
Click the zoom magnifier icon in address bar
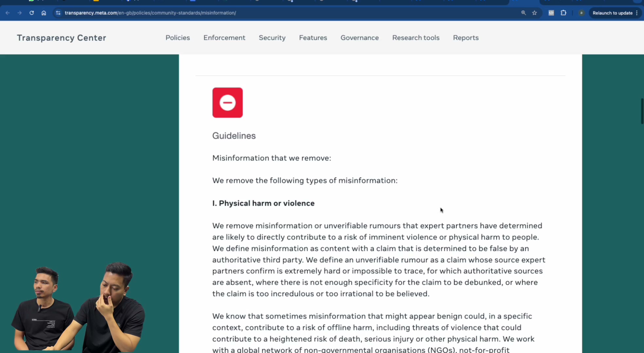pos(524,13)
